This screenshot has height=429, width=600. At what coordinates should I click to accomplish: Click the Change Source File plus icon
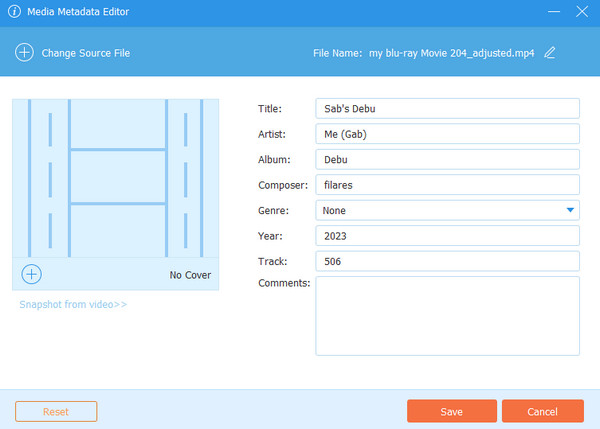[x=24, y=52]
